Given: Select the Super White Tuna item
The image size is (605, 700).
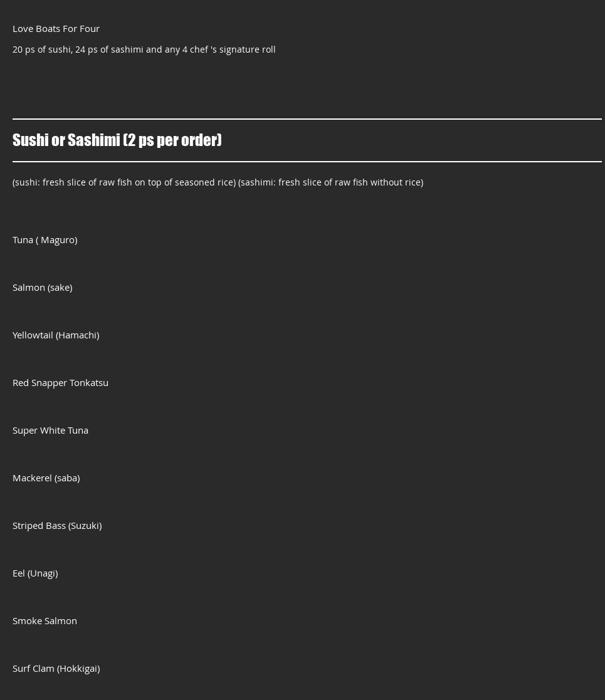Looking at the screenshot, I should tap(50, 430).
